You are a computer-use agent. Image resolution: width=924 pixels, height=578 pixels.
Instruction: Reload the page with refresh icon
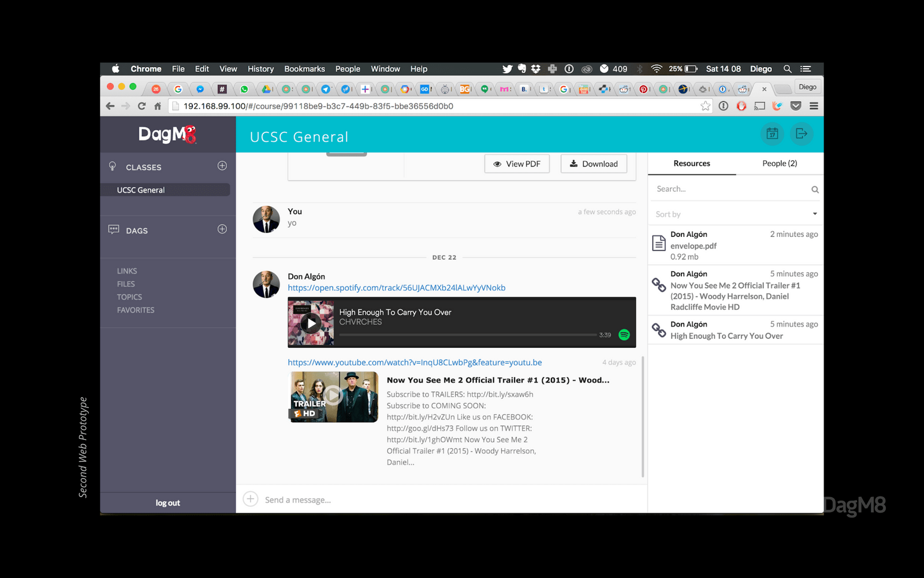click(141, 106)
